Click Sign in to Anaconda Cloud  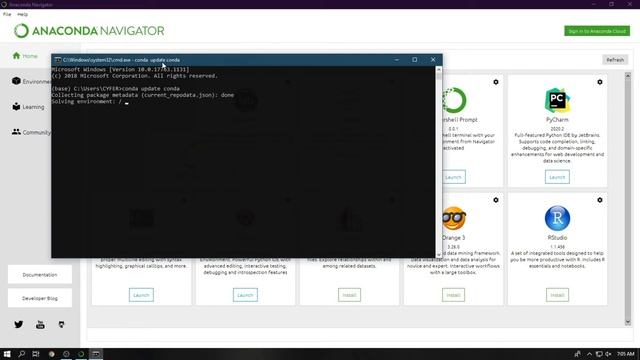coord(597,31)
